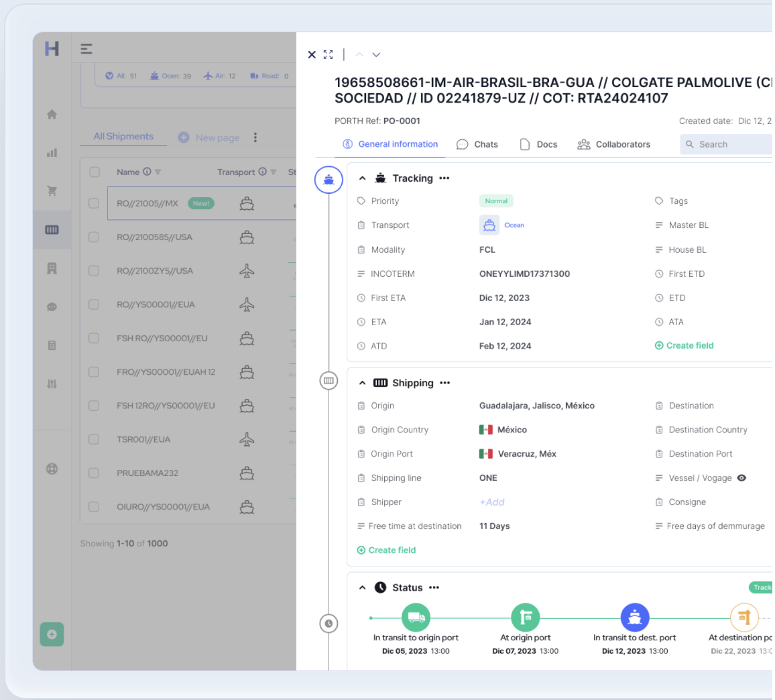Click the Search input field
The height and width of the screenshot is (700, 775).
[x=727, y=144]
